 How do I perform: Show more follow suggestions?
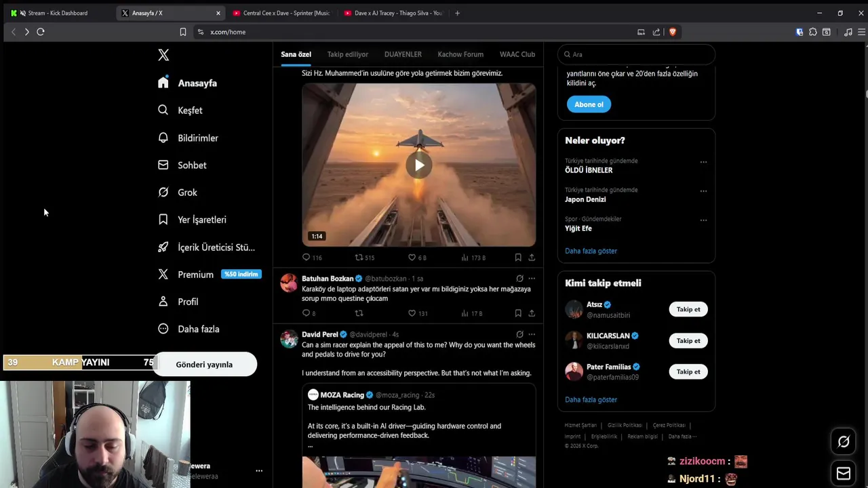591,399
